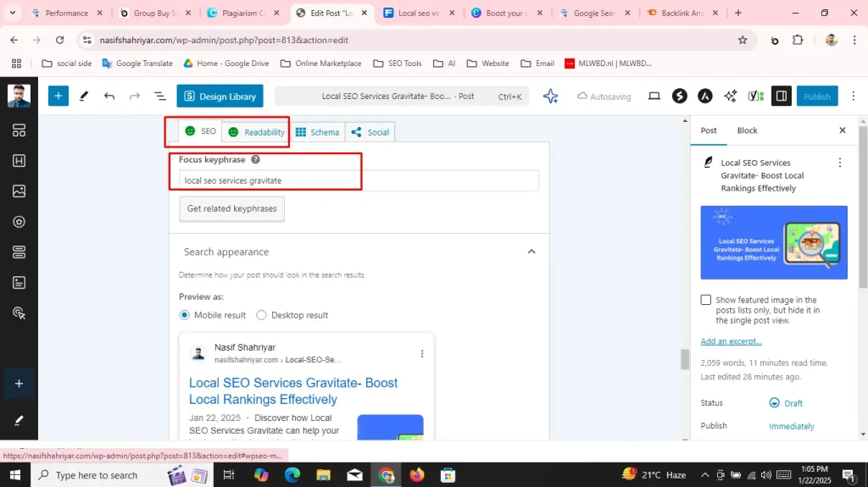Collapse the Search appearance section

[x=531, y=252]
